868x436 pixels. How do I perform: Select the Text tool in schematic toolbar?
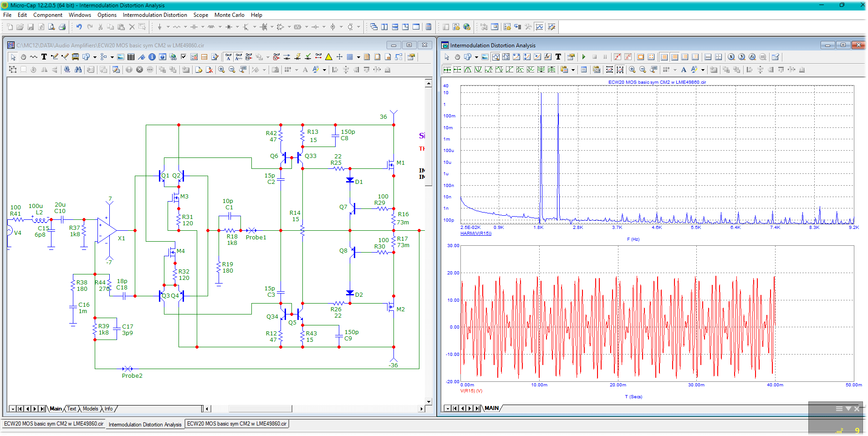pyautogui.click(x=44, y=57)
